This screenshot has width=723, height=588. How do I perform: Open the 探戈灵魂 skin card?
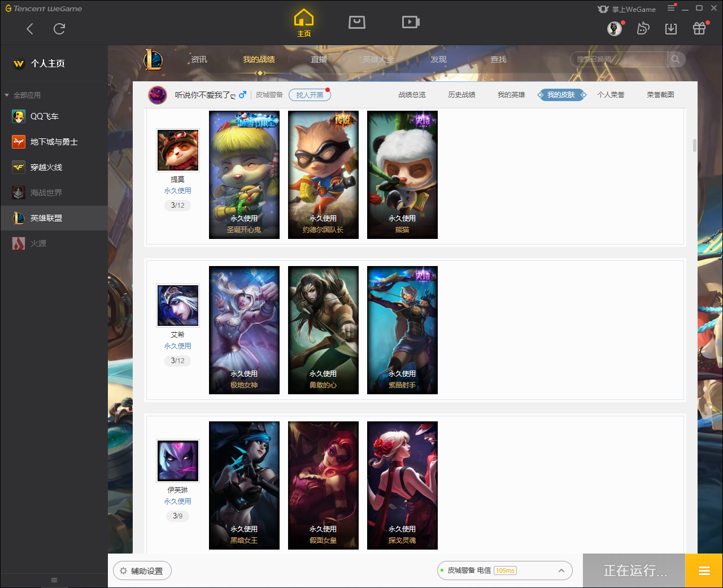click(402, 485)
